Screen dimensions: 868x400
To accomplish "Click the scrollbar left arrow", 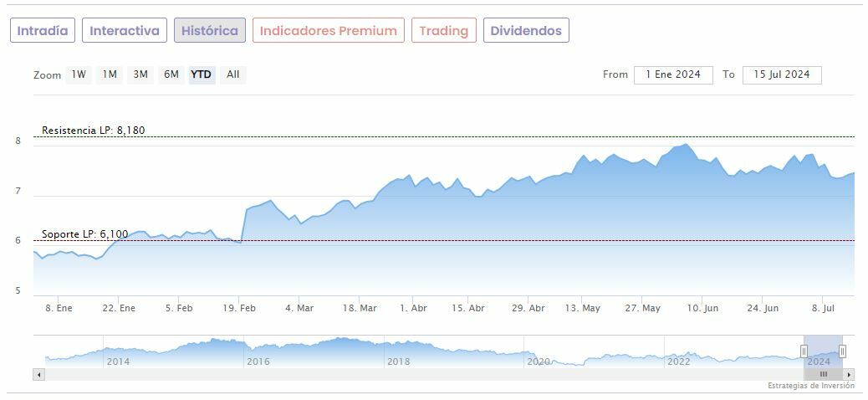I will point(38,374).
